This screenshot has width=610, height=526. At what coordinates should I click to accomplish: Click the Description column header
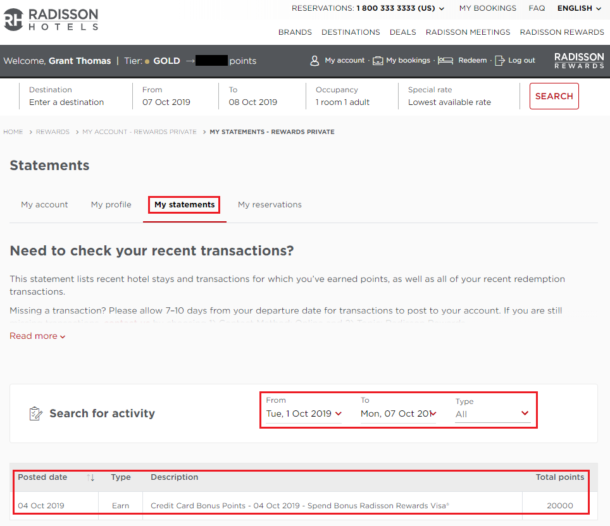[174, 477]
